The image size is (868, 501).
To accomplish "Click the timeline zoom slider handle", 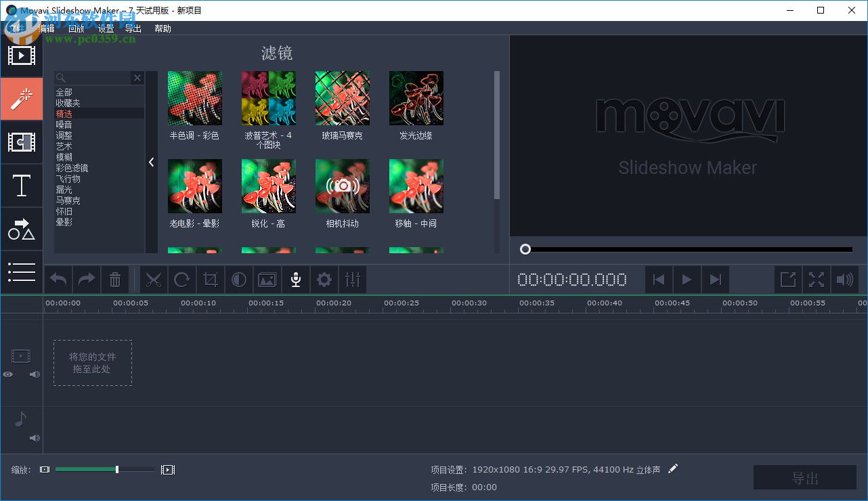I will (116, 469).
